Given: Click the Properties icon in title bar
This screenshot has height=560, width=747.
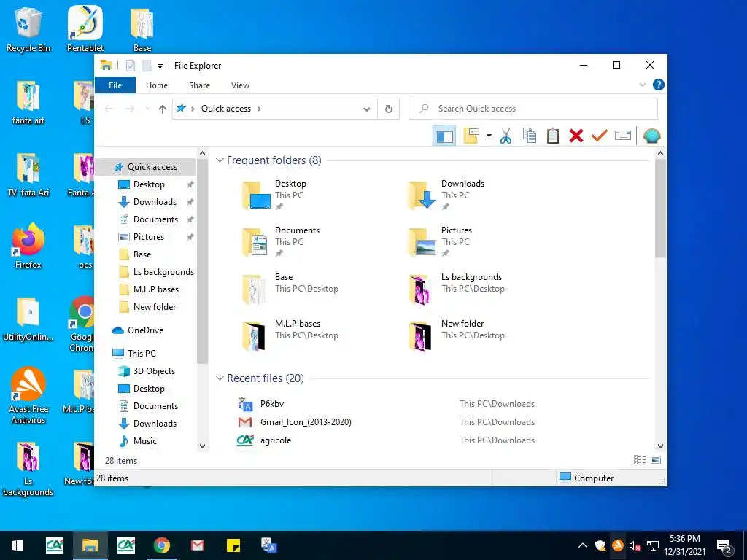Looking at the screenshot, I should (131, 66).
